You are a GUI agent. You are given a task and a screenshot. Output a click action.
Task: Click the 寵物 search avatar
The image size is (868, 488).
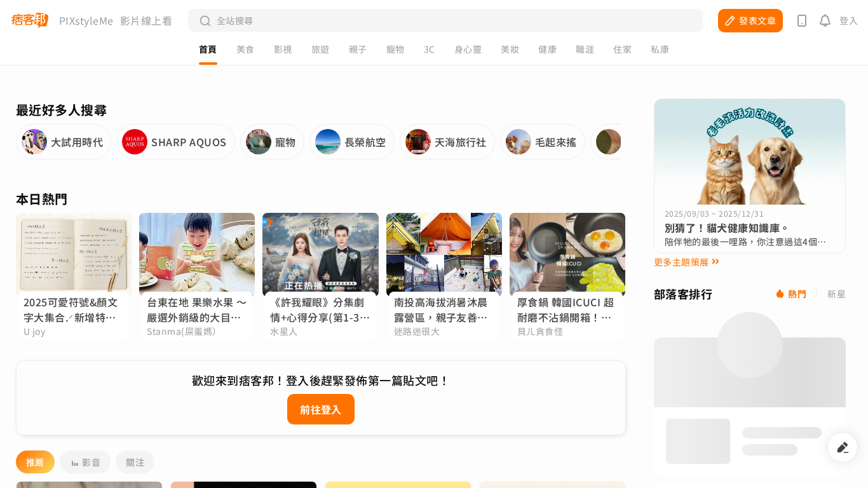(259, 142)
